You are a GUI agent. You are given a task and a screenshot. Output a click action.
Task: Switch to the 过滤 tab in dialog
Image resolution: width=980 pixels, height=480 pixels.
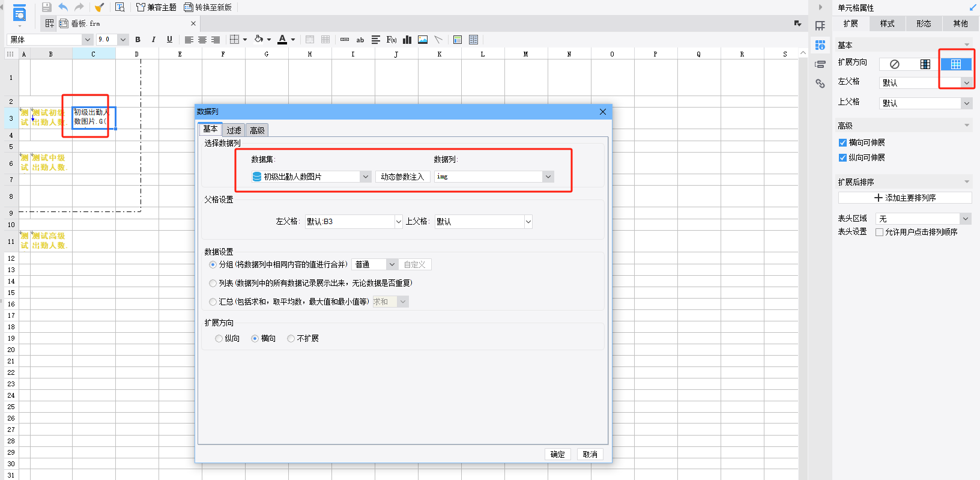tap(234, 130)
